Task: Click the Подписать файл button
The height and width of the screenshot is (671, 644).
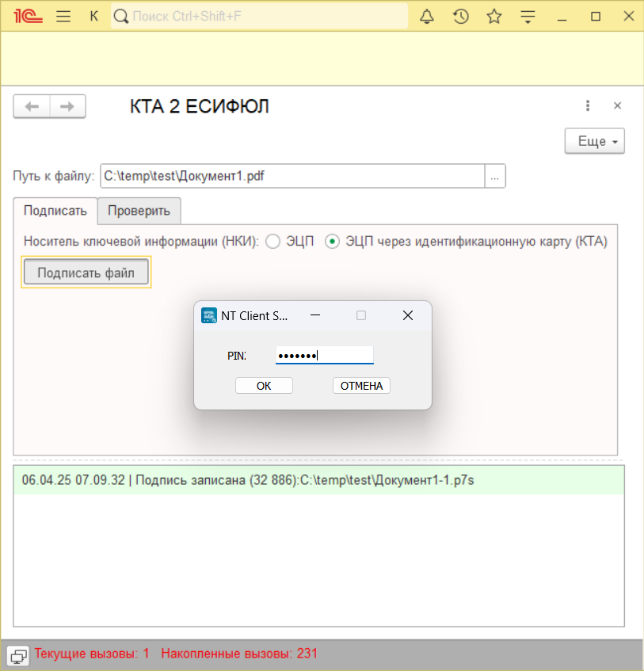Action: (x=86, y=273)
